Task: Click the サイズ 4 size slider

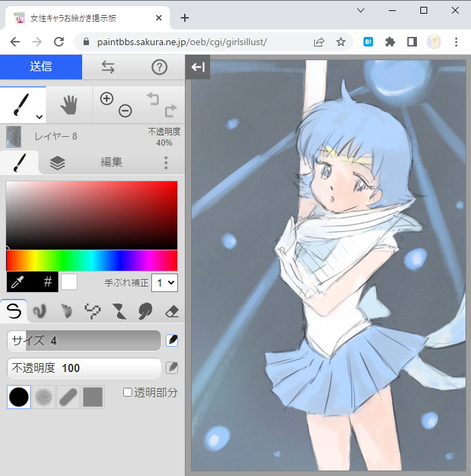Action: point(84,341)
